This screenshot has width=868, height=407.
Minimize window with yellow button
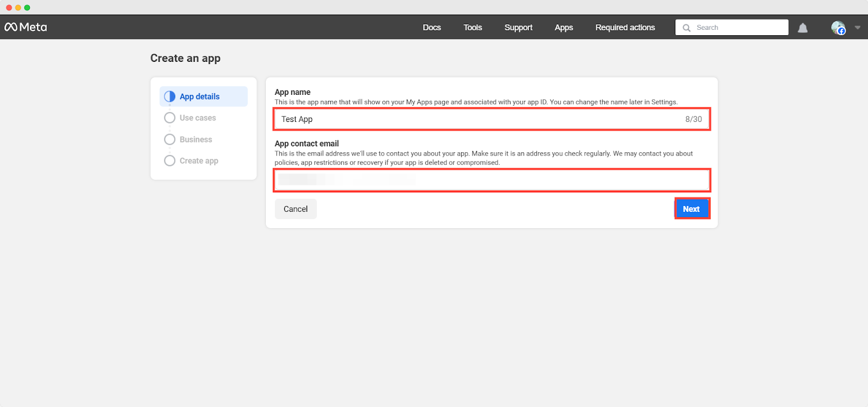point(18,8)
